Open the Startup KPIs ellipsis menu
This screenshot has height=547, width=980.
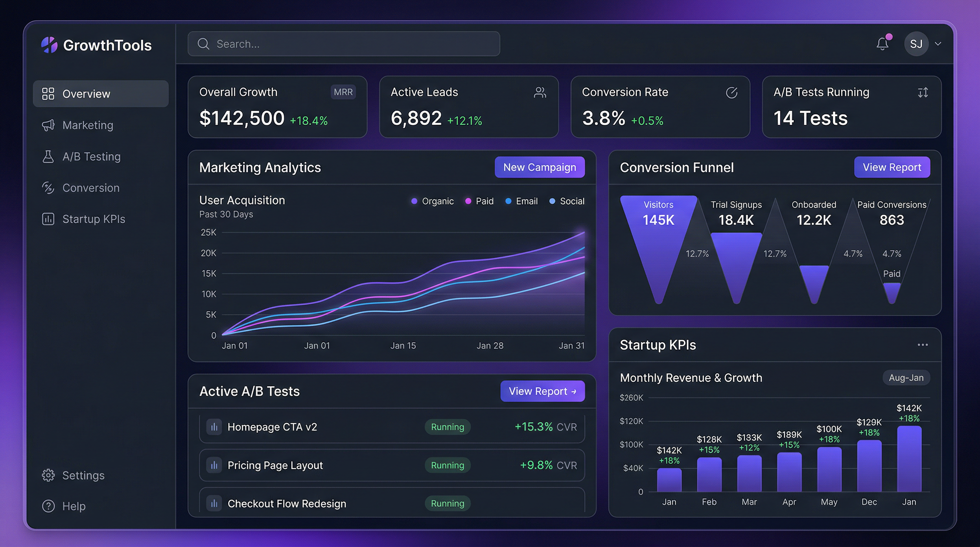pos(923,344)
